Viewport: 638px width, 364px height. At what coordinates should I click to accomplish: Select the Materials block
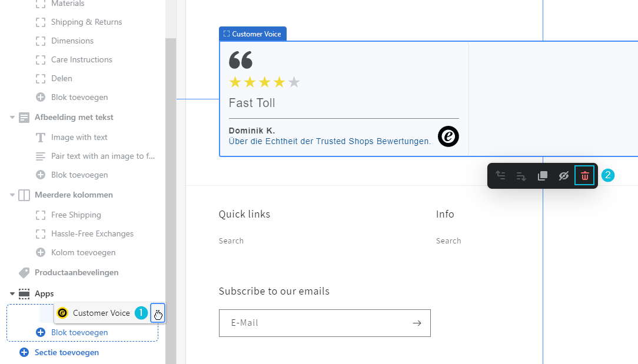68,4
